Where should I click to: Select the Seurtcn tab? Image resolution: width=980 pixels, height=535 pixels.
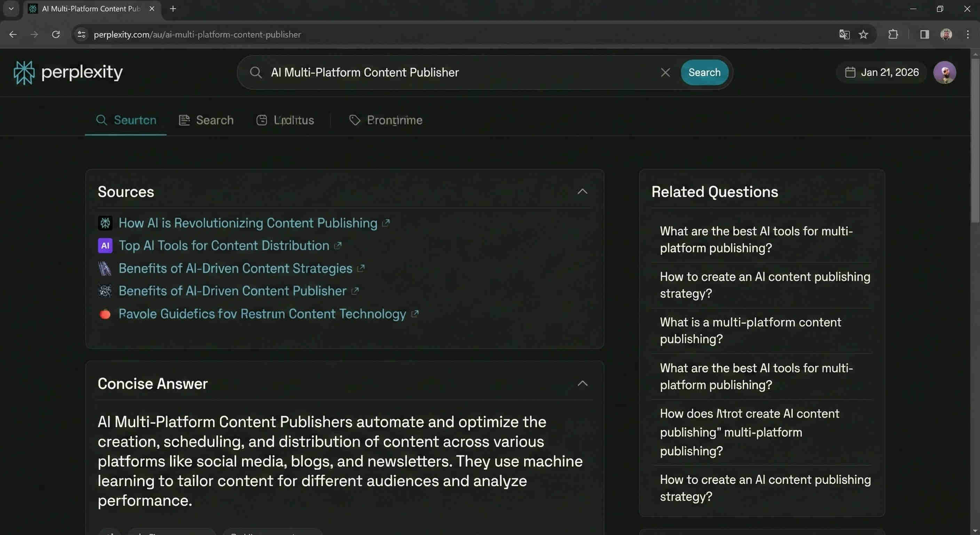126,120
